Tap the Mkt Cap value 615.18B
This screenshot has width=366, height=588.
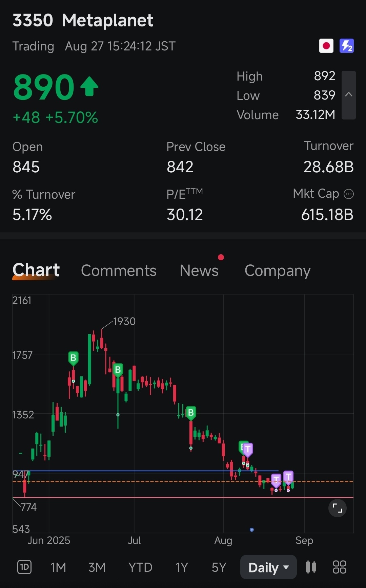(327, 215)
